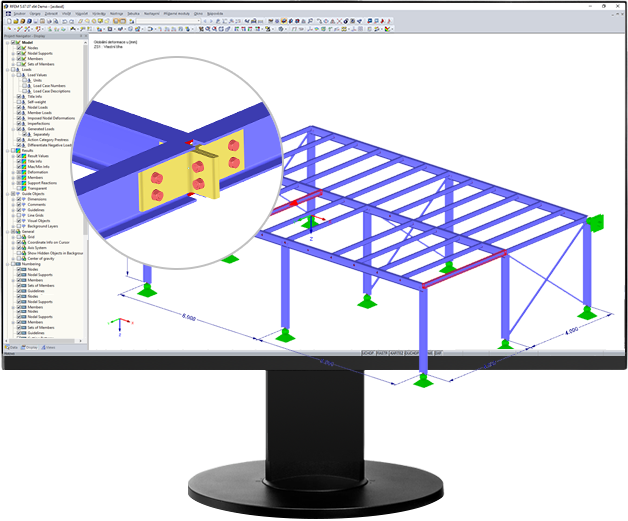The height and width of the screenshot is (521, 628).
Task: Collapse the Loads tree node
Action: tap(8, 70)
